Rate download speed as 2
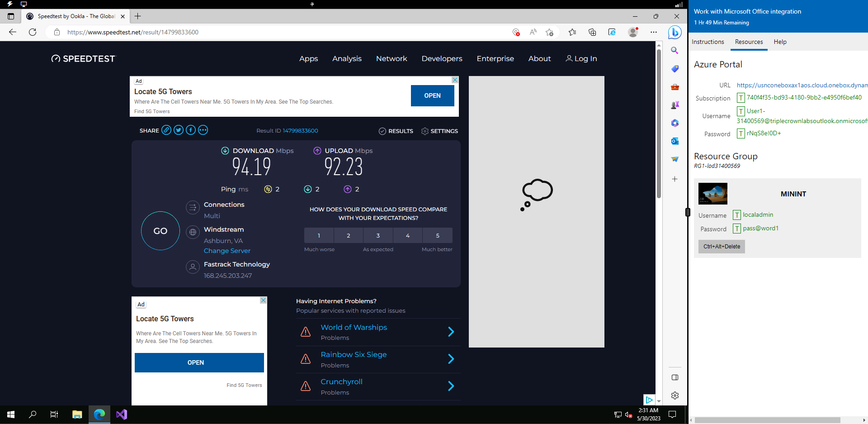Viewport: 868px width, 424px height. 349,235
